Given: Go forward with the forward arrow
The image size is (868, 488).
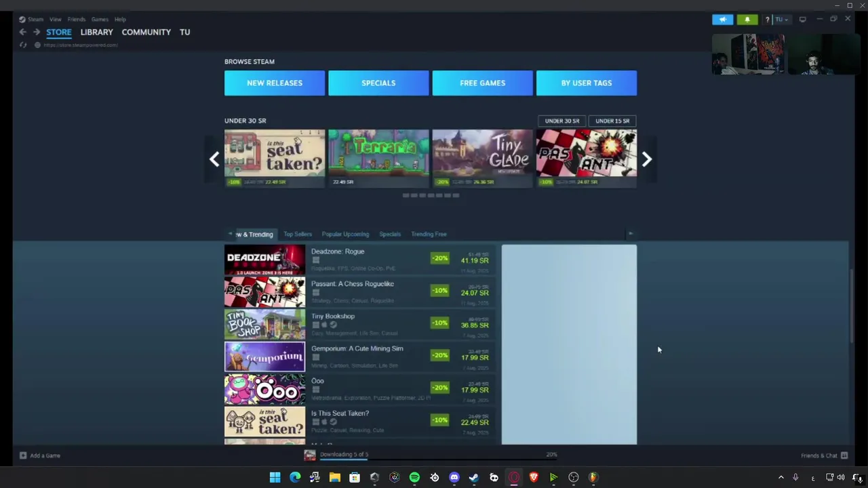Looking at the screenshot, I should click(36, 32).
